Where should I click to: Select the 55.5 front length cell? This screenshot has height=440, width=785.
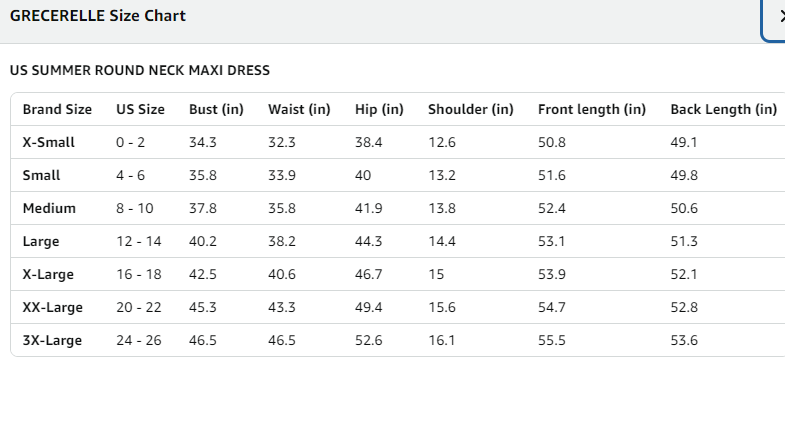(x=552, y=340)
